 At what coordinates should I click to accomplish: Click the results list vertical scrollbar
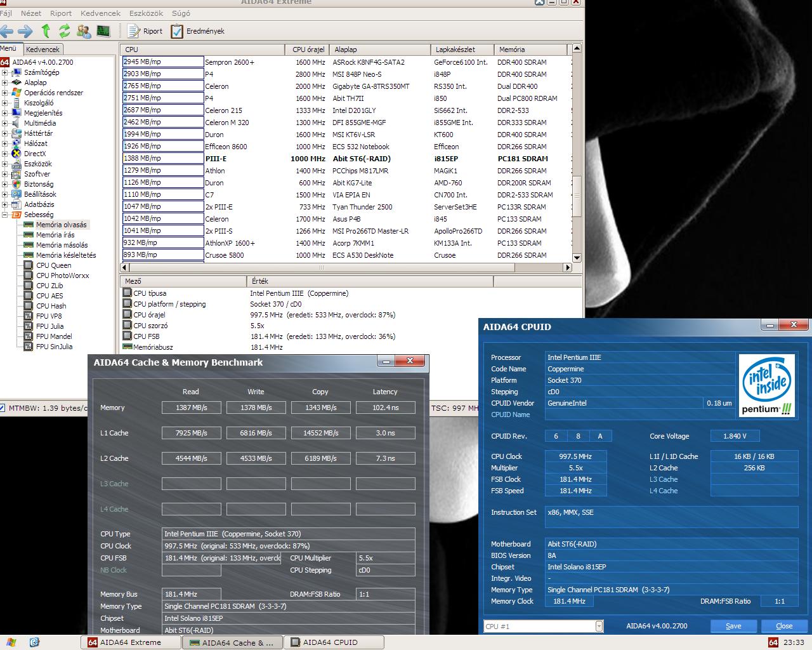click(x=577, y=152)
